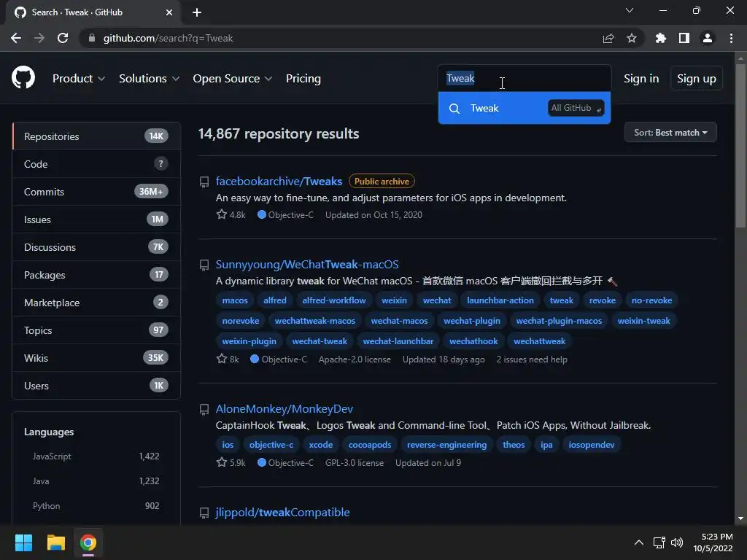Open the browser extensions puzzle icon
747x560 pixels.
[660, 38]
